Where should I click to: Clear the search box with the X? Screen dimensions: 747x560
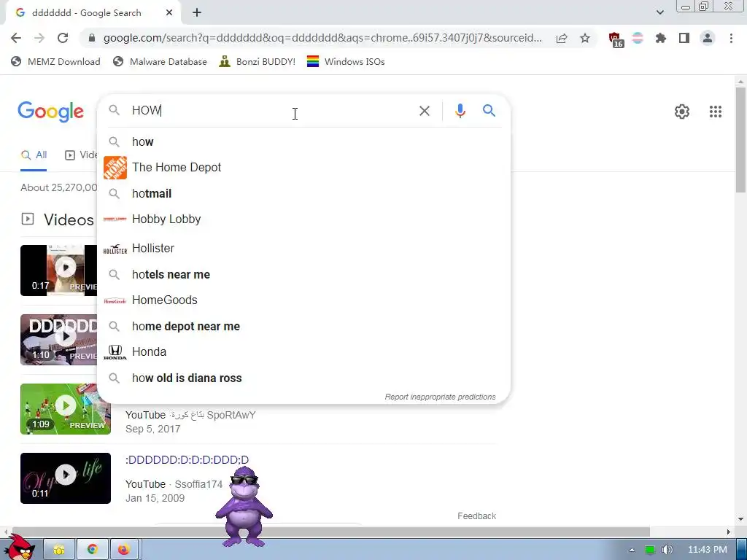[424, 111]
